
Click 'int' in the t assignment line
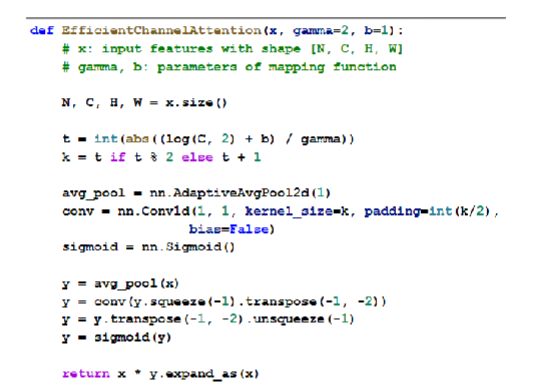[106, 139]
